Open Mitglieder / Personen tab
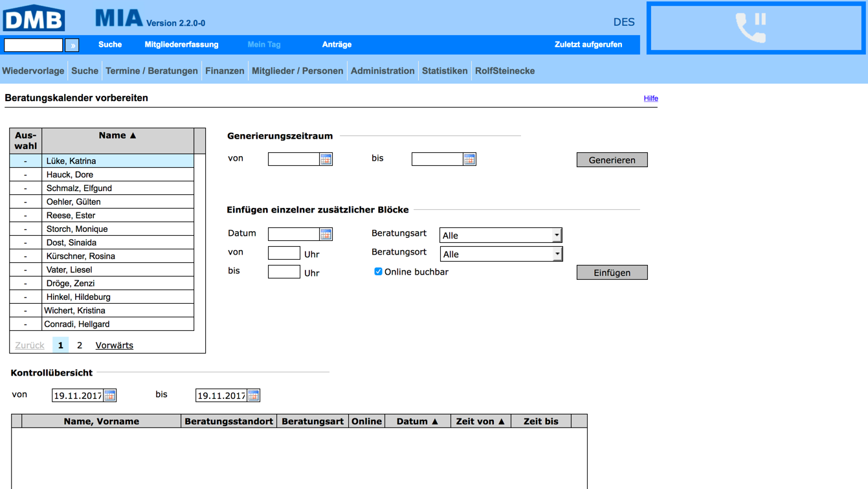The width and height of the screenshot is (868, 489). (297, 71)
